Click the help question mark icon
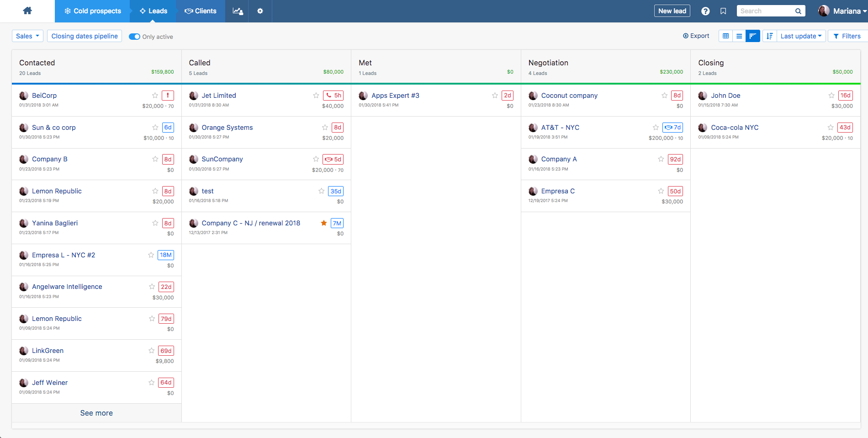This screenshot has width=868, height=438. pyautogui.click(x=705, y=11)
